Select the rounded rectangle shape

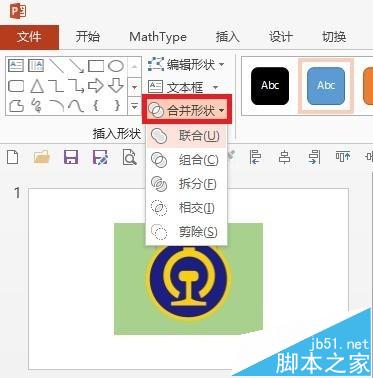click(16, 86)
